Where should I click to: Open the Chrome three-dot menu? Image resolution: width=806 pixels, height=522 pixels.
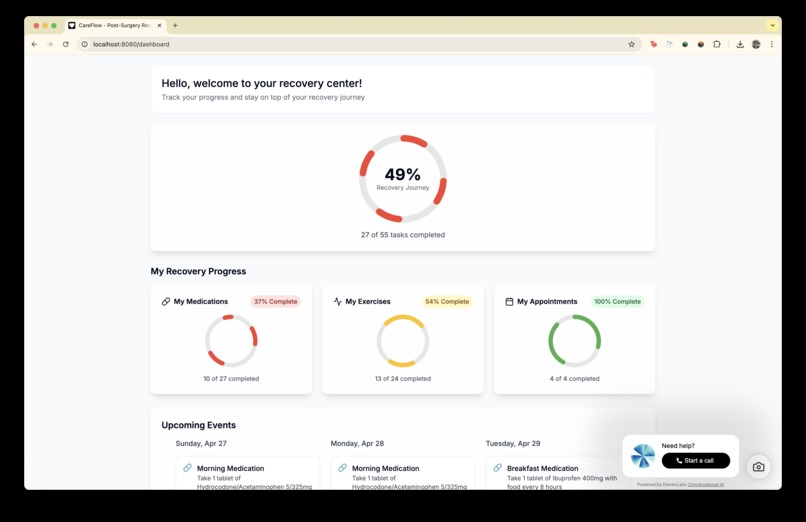point(772,44)
